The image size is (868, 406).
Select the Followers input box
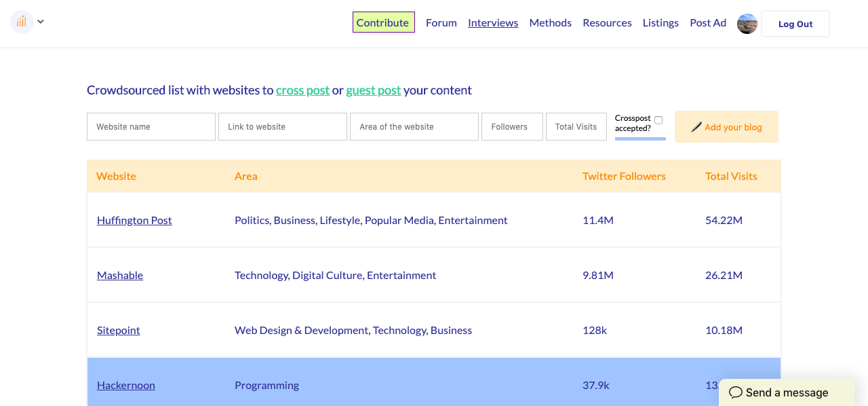click(512, 127)
